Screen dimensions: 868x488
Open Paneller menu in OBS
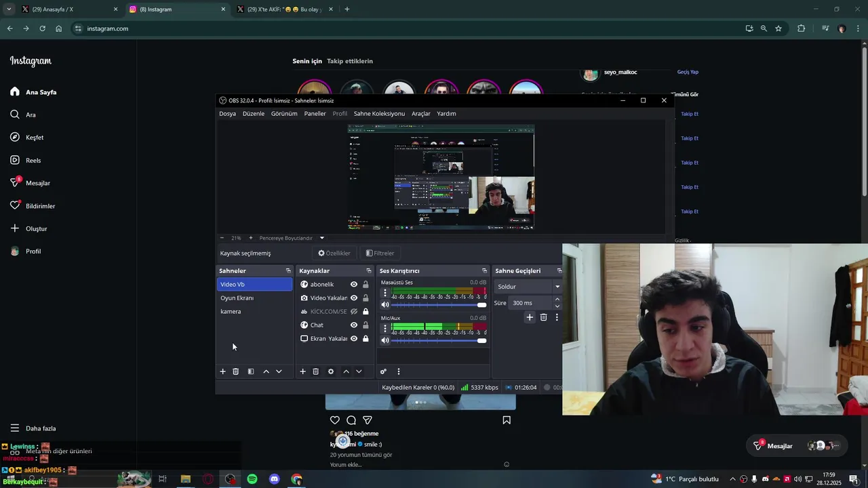click(315, 114)
